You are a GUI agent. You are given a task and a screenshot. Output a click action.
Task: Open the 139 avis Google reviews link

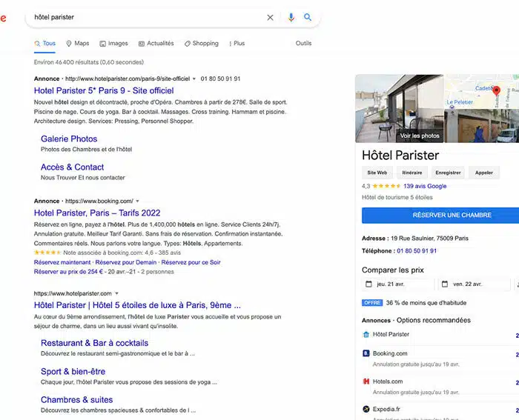point(425,186)
